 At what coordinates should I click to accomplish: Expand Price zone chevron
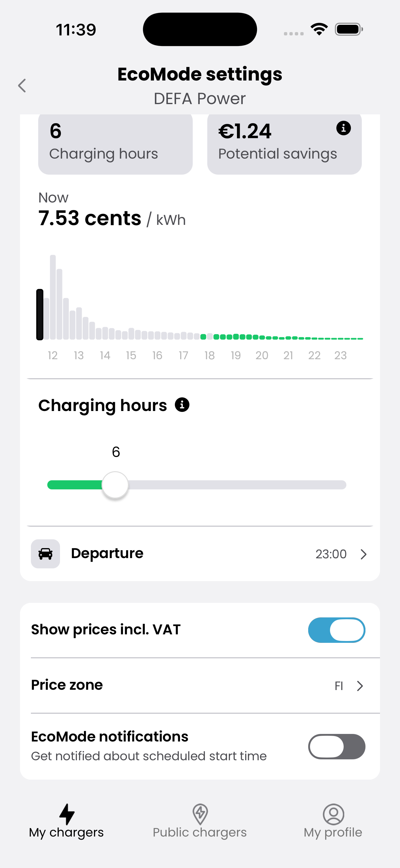(x=360, y=686)
